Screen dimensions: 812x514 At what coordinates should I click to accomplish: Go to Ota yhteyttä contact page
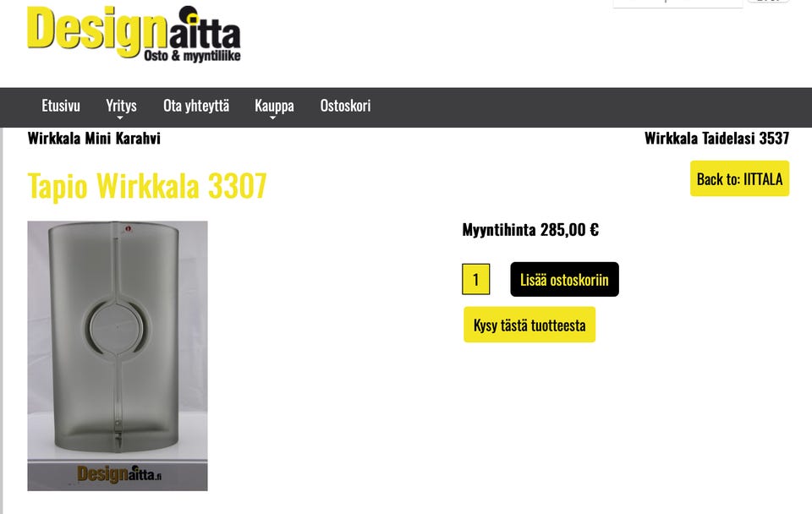(196, 106)
